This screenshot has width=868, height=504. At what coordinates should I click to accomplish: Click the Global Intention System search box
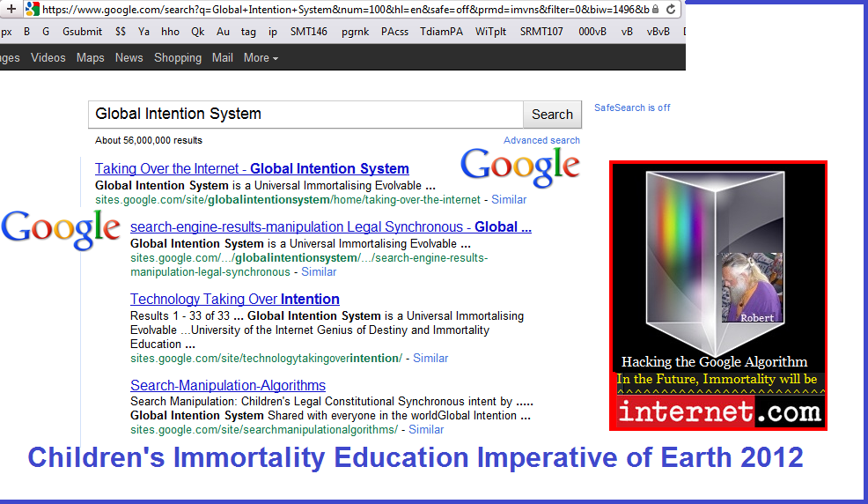pyautogui.click(x=305, y=114)
